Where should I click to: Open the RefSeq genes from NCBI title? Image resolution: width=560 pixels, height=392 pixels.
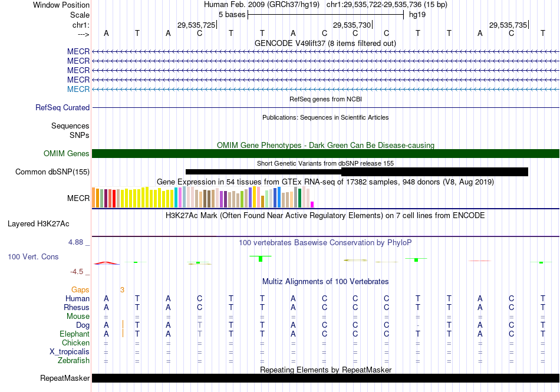click(x=325, y=99)
